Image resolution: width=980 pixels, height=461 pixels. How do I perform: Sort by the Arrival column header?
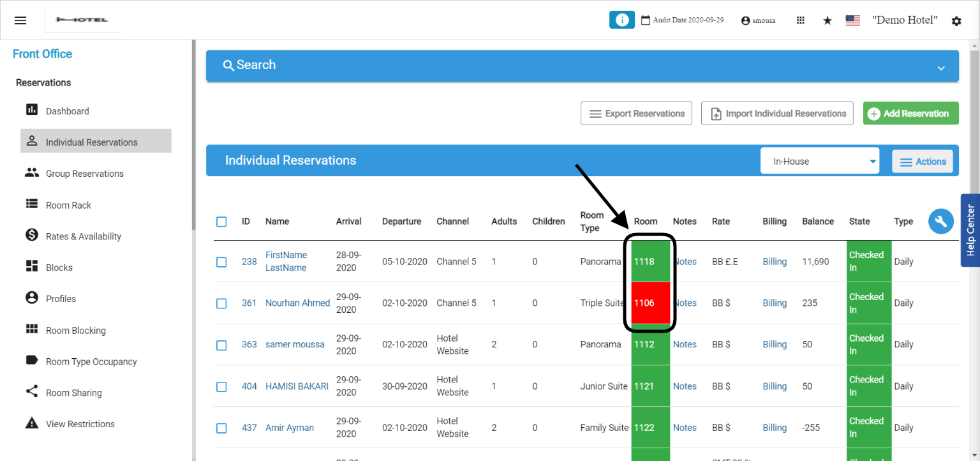point(349,222)
